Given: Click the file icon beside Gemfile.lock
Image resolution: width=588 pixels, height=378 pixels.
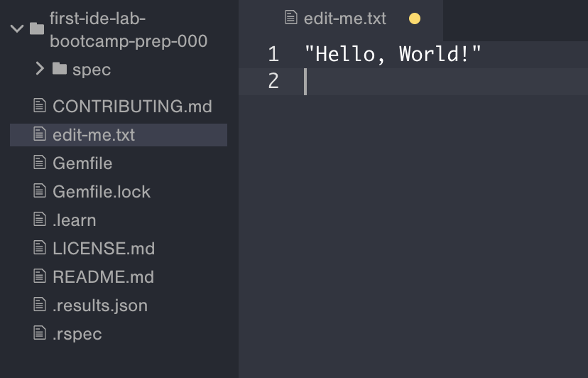Looking at the screenshot, I should coord(40,191).
